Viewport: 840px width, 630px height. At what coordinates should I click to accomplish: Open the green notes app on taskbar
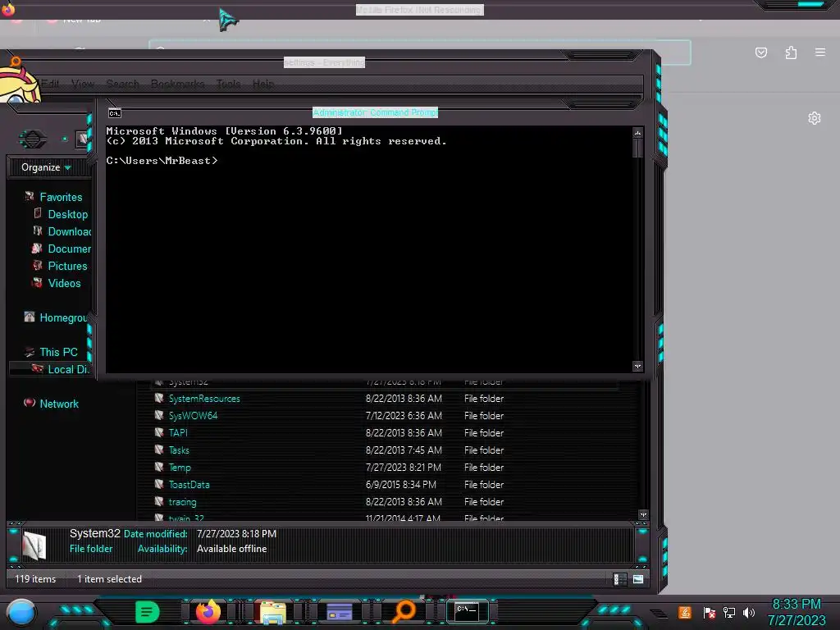click(x=148, y=612)
